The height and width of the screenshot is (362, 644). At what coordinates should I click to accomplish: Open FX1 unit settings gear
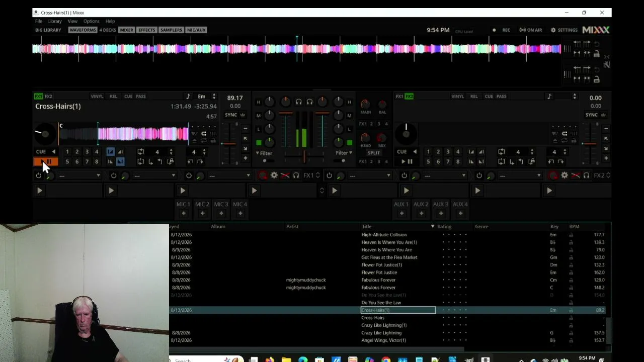click(x=274, y=175)
